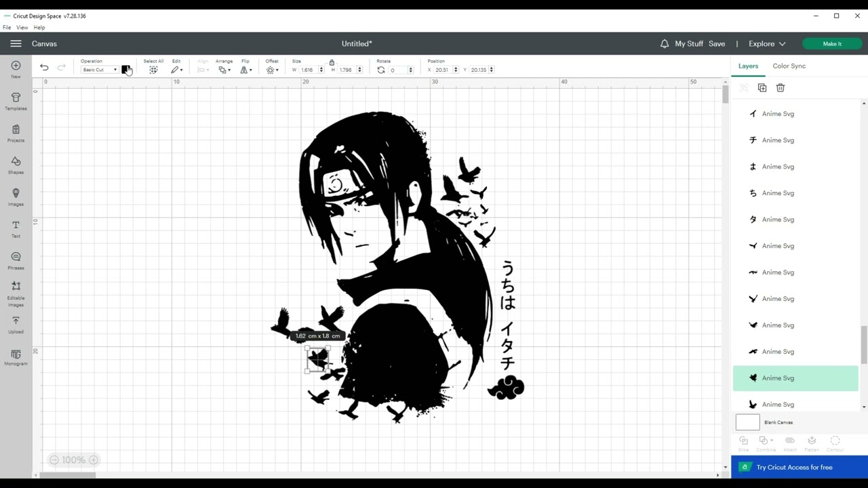Open the Images panel
Screen dimensions: 868x488
[x=16, y=197]
